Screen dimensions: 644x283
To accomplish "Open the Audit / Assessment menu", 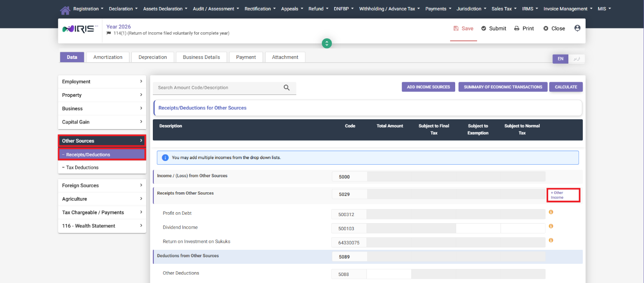I will [x=216, y=9].
